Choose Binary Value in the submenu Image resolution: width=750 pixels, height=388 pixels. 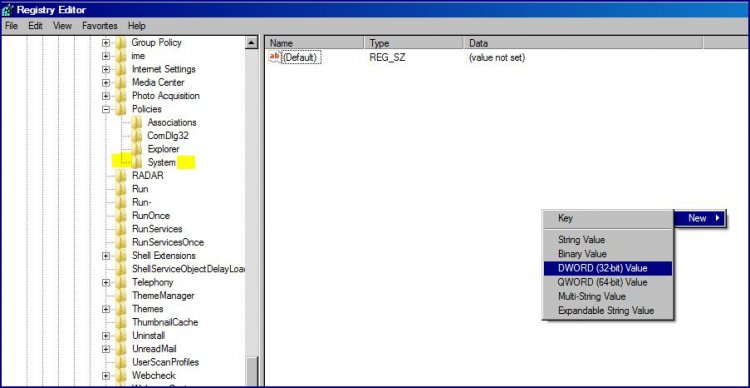click(607, 254)
